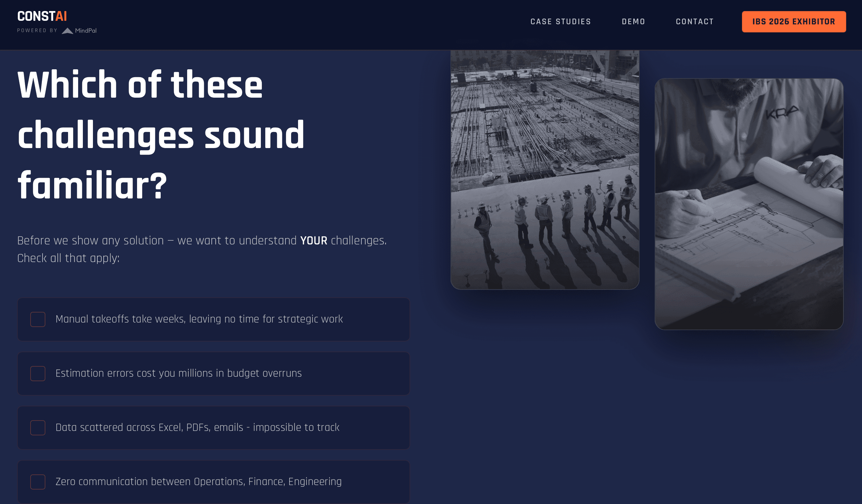Open the Contact page link
The image size is (862, 504).
coord(694,21)
